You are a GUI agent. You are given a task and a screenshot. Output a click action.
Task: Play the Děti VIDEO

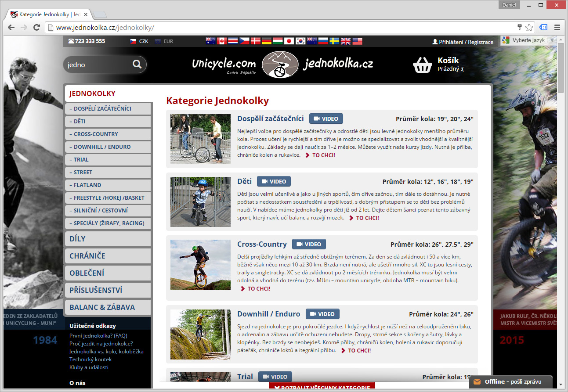coord(274,181)
